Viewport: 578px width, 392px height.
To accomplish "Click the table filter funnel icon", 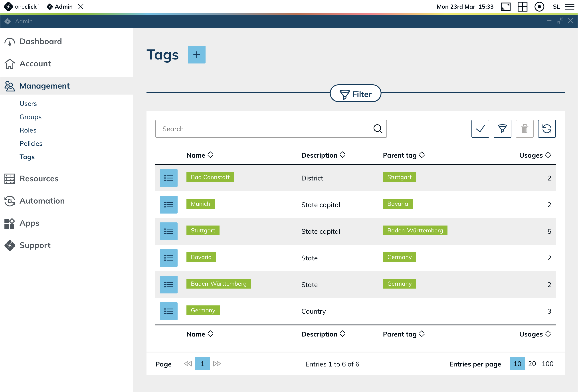I will coord(502,129).
